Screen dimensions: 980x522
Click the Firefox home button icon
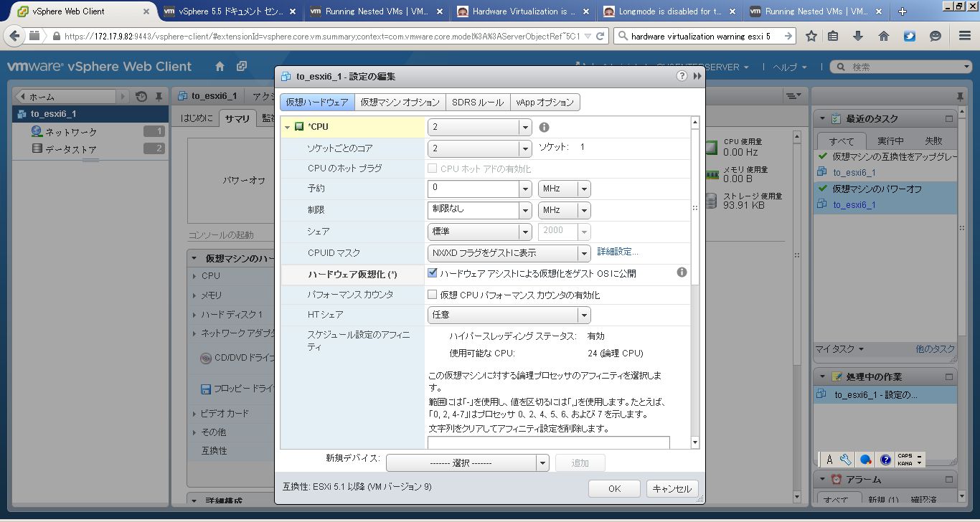coord(884,36)
